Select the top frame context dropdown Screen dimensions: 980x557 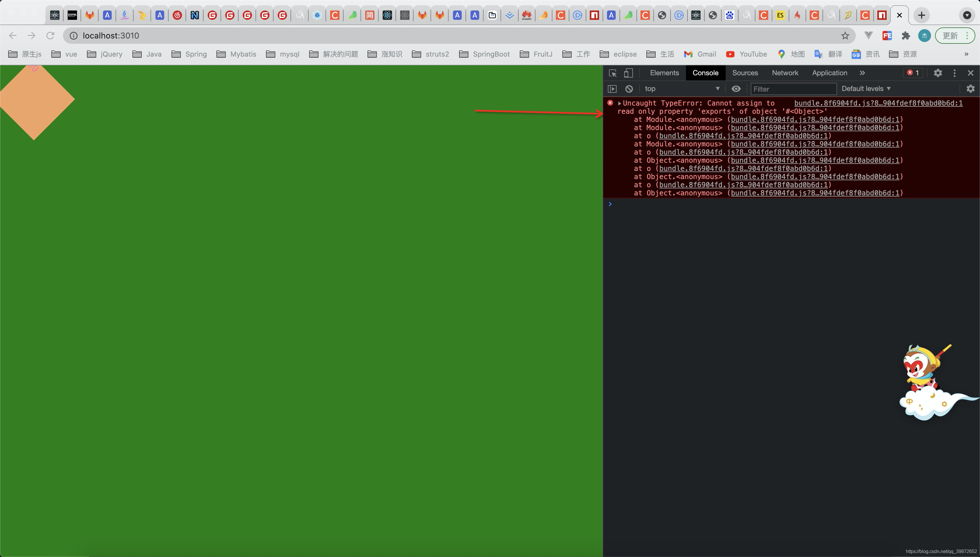click(x=680, y=88)
